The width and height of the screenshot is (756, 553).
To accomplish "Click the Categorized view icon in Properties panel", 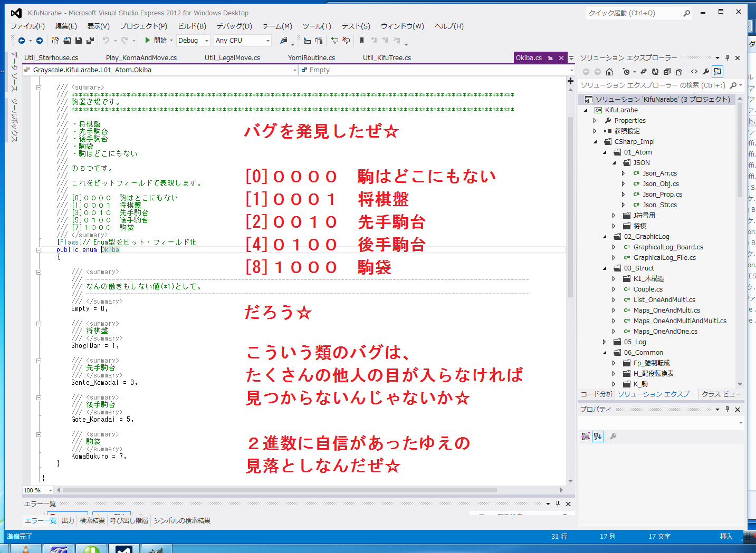I will click(x=586, y=436).
